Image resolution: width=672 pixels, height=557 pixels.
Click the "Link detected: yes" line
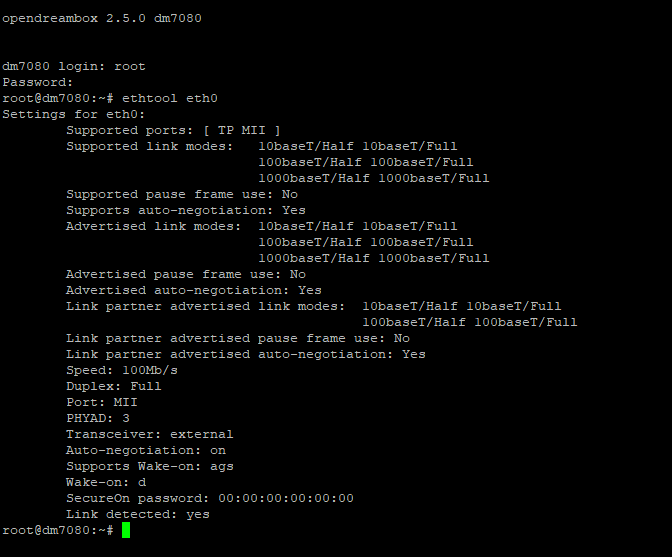[x=138, y=514]
